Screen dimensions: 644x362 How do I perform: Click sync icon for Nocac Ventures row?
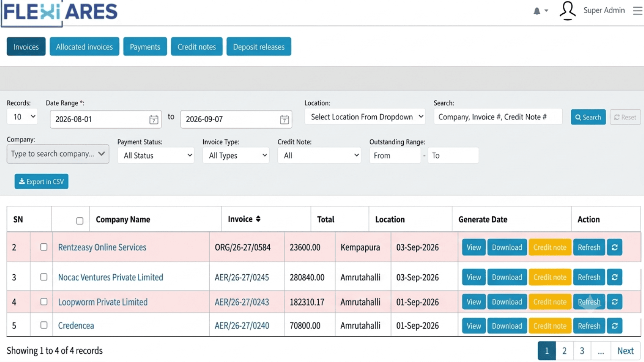click(x=615, y=277)
